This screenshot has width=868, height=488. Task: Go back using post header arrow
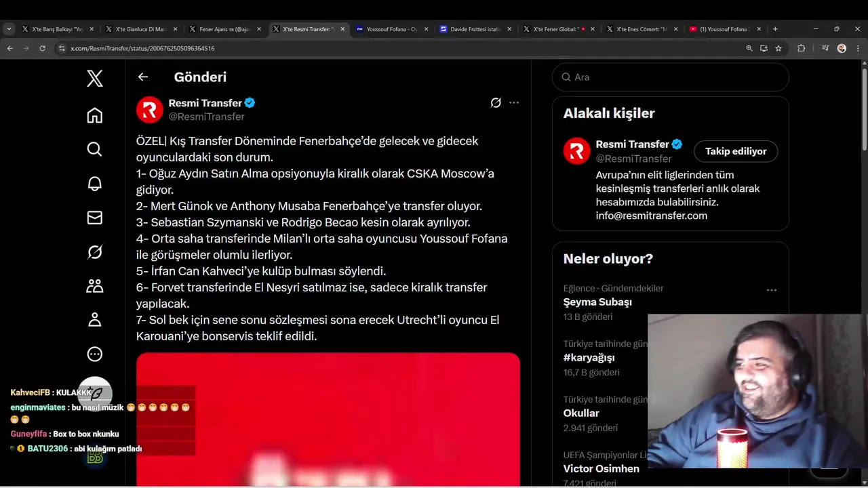pos(143,77)
